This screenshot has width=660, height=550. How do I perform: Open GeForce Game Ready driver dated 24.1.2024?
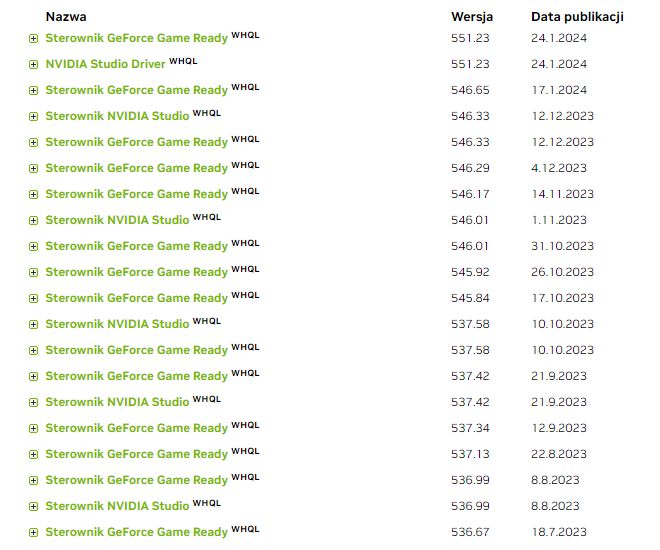(x=136, y=38)
